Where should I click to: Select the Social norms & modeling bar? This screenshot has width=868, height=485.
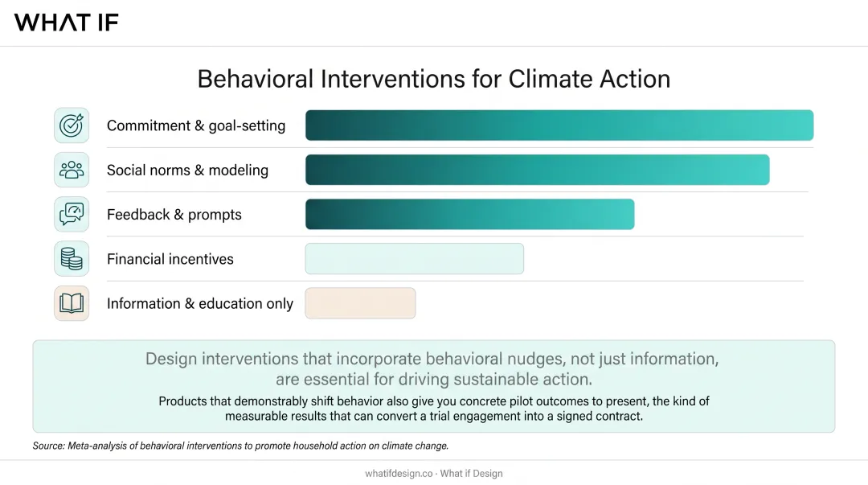point(537,170)
